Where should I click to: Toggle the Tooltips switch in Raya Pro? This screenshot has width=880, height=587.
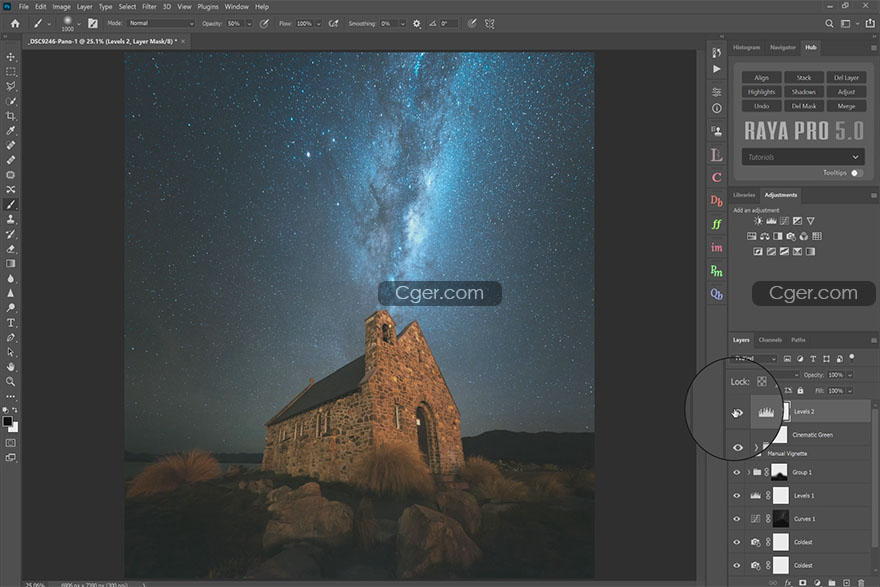(856, 173)
